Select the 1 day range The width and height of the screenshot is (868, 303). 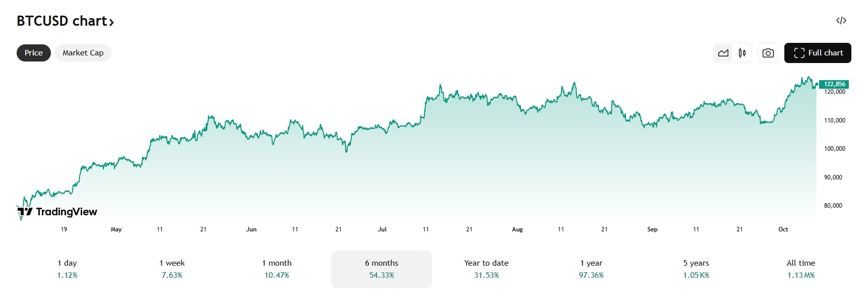pyautogui.click(x=67, y=269)
